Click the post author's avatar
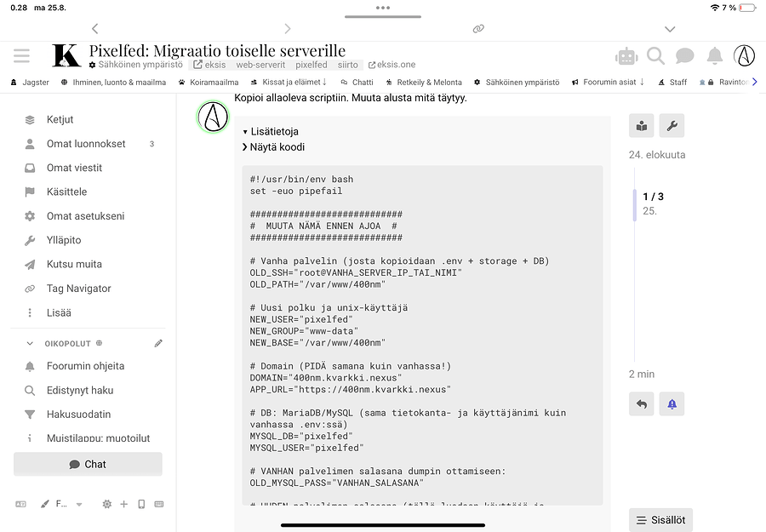Image resolution: width=766 pixels, height=532 pixels. [x=213, y=117]
